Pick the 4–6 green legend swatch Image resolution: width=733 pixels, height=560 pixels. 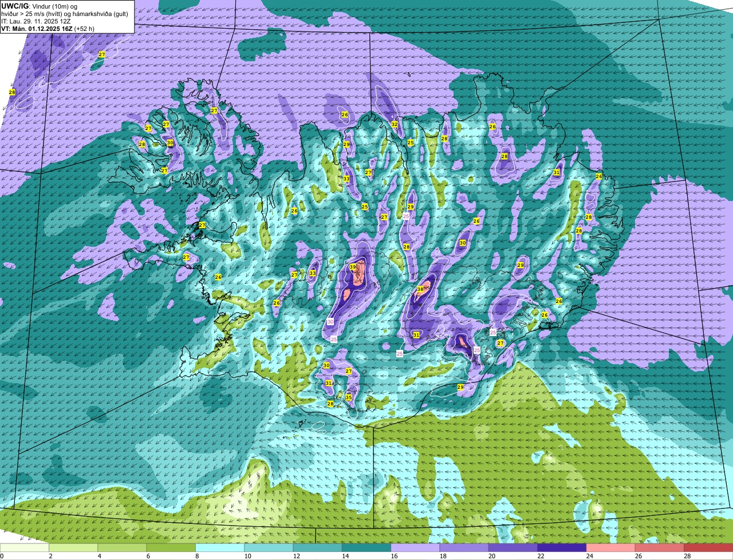tap(122, 548)
